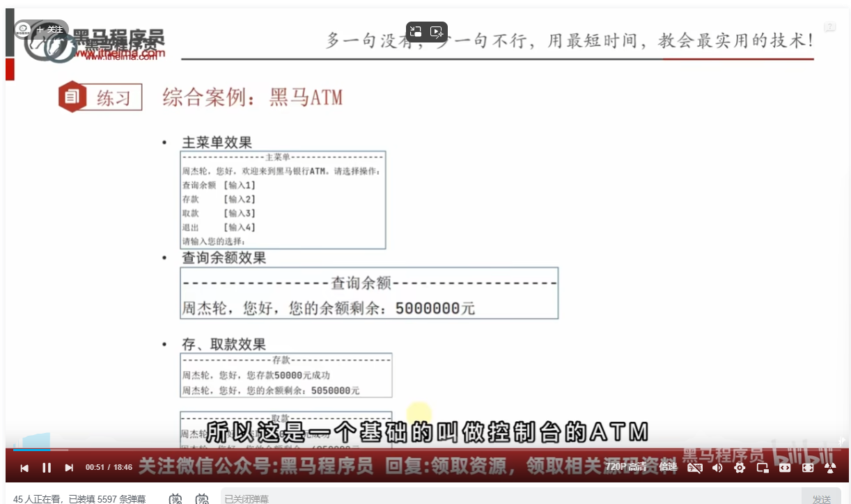Skip to the next video
This screenshot has height=504, width=851.
coord(69,468)
